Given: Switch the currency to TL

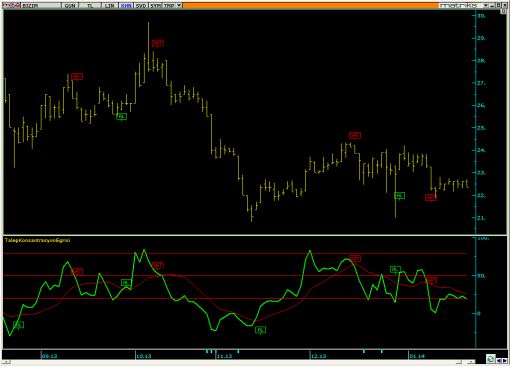Looking at the screenshot, I should [x=90, y=5].
